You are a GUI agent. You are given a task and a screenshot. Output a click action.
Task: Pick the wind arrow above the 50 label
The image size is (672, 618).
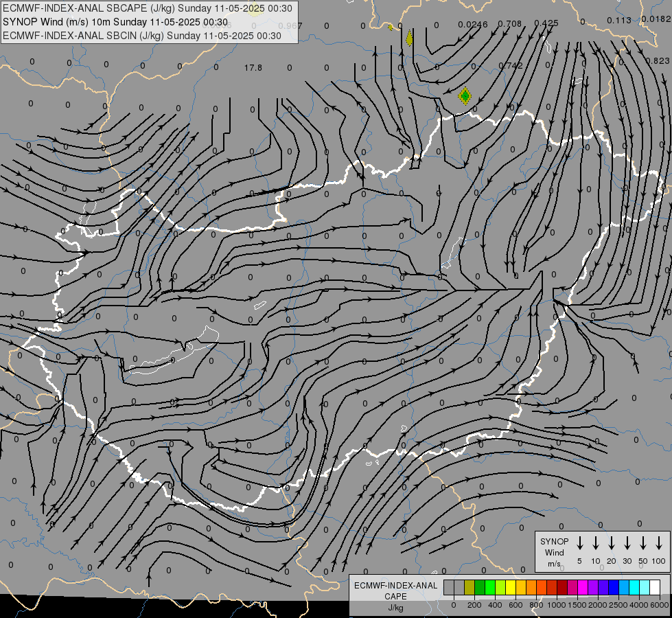[643, 542]
